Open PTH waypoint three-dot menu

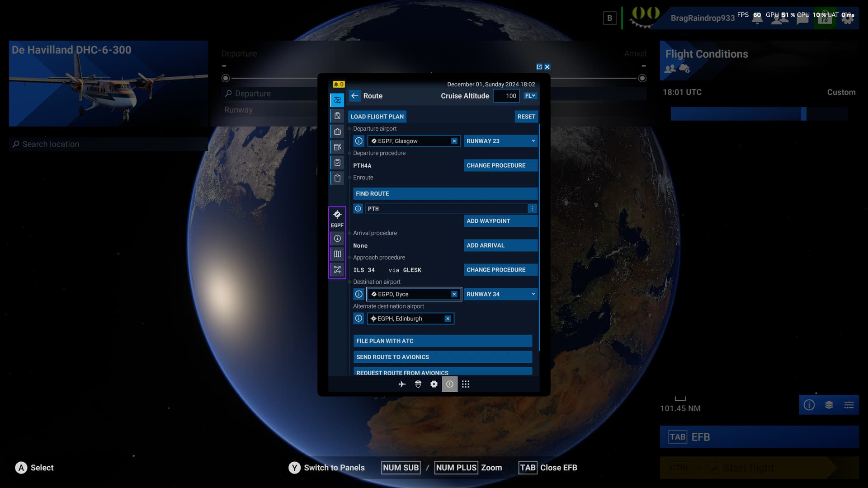point(532,209)
